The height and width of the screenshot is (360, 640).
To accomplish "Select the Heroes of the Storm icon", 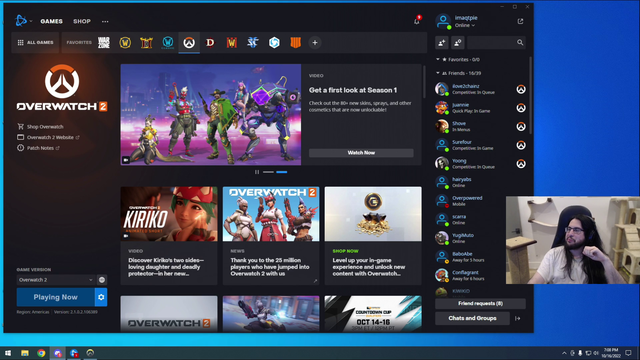I will point(274,42).
